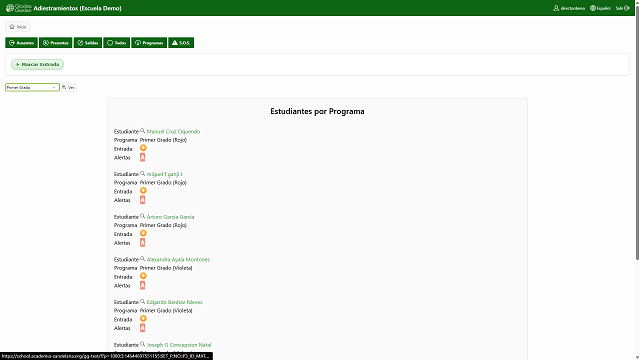640x360 pixels.
Task: Click the Marcar Entrada button
Action: point(38,64)
